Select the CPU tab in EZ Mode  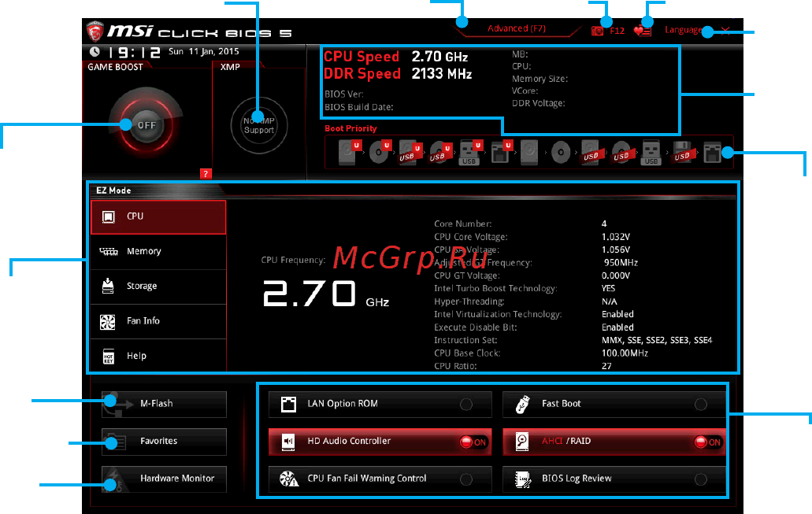[158, 217]
